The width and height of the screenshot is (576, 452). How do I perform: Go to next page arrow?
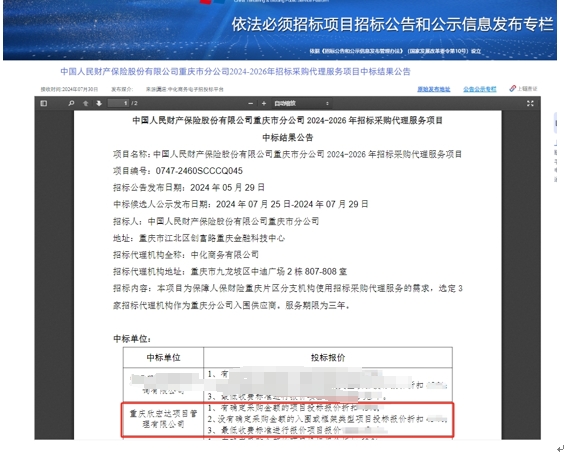(x=99, y=103)
